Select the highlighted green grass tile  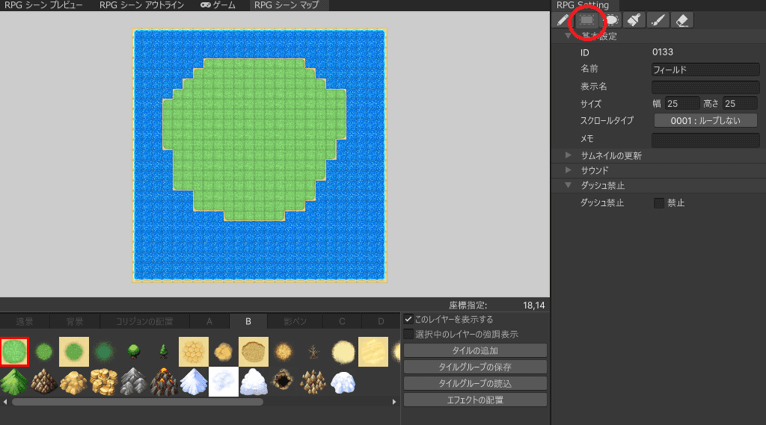(15, 351)
